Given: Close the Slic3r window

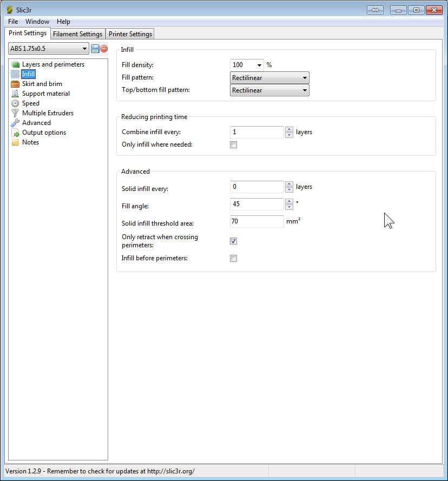Looking at the screenshot, I should [x=434, y=10].
